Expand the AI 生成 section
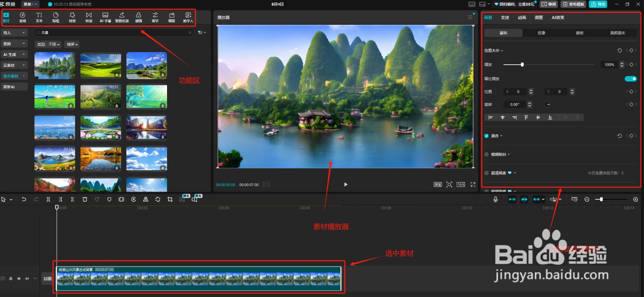The height and width of the screenshot is (297, 644). coord(14,54)
